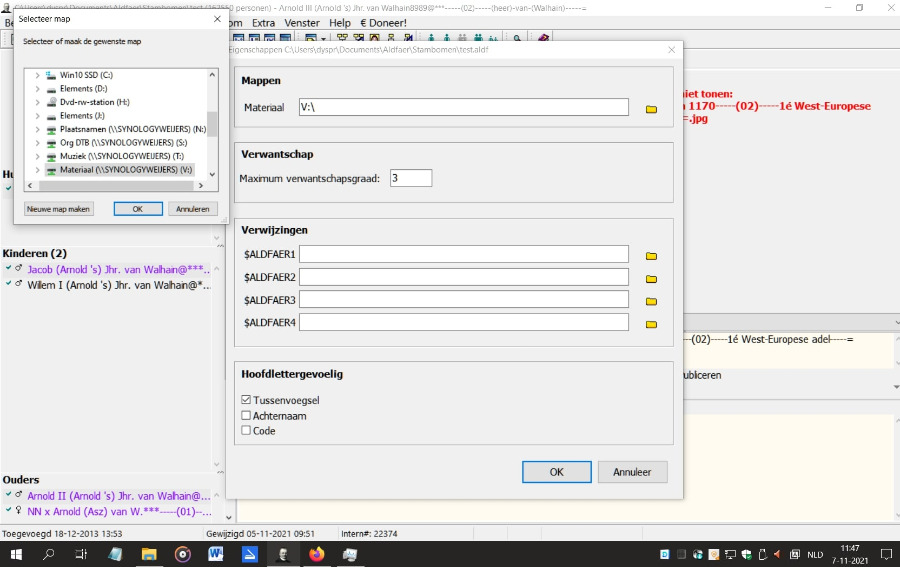Click the folder icon for $ALDFAER2
The height and width of the screenshot is (567, 900).
pos(651,278)
